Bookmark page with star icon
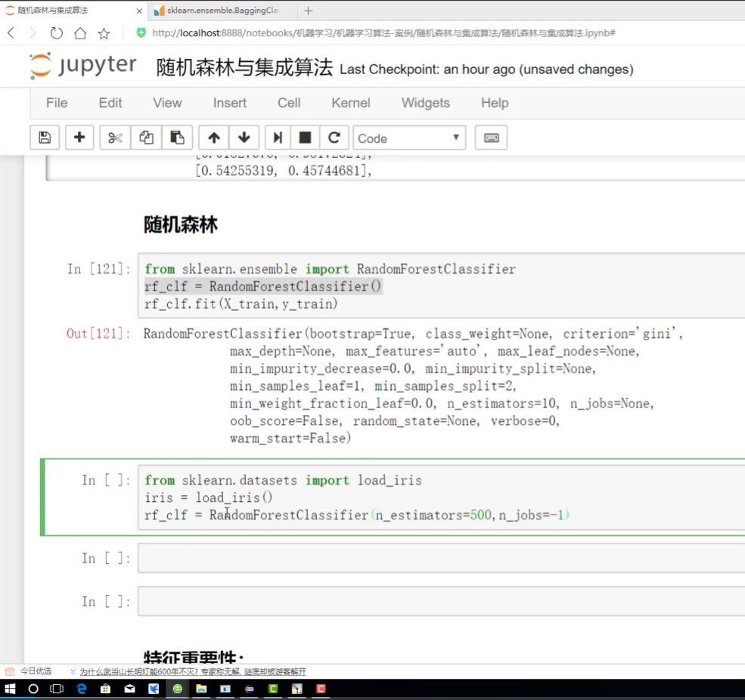 point(104,33)
